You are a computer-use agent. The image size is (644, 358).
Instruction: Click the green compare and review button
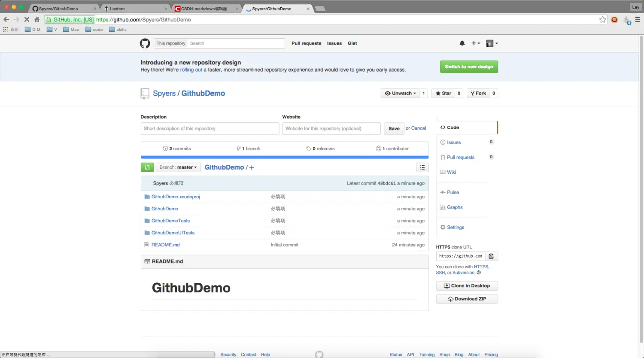[147, 167]
